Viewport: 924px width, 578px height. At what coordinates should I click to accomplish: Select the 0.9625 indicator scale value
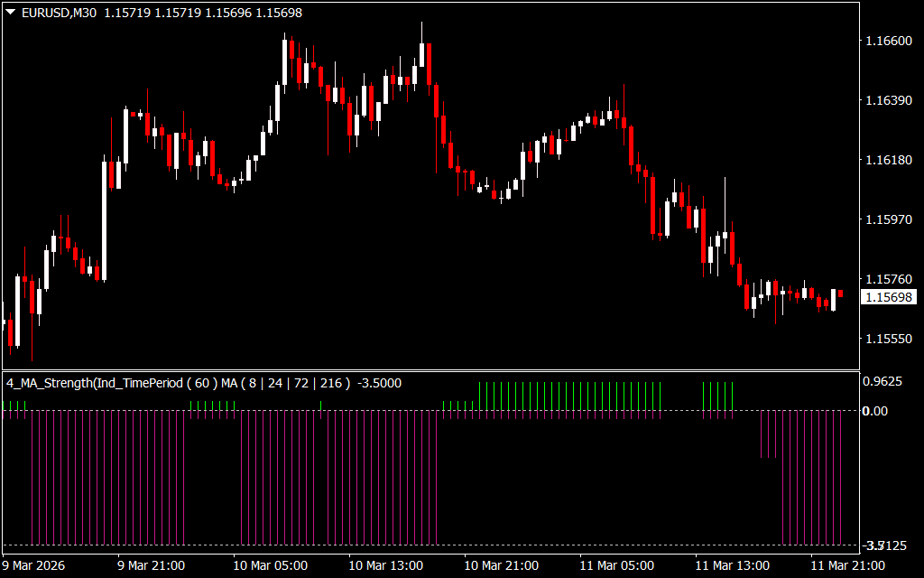(882, 382)
